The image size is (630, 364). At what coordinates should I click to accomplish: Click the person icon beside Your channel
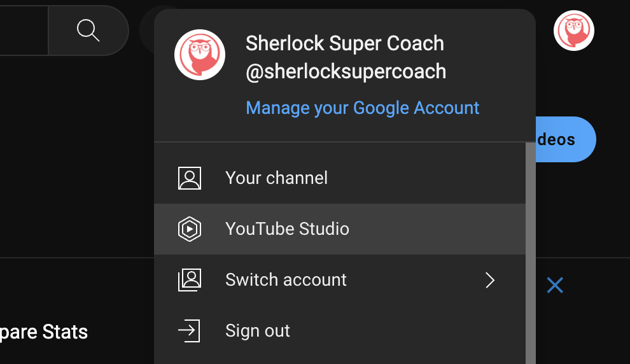point(190,178)
